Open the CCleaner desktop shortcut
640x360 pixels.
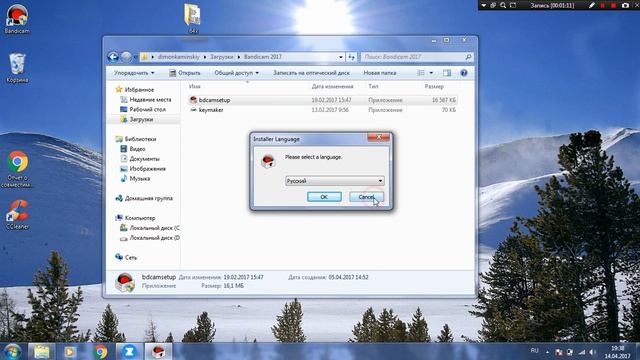pyautogui.click(x=17, y=215)
